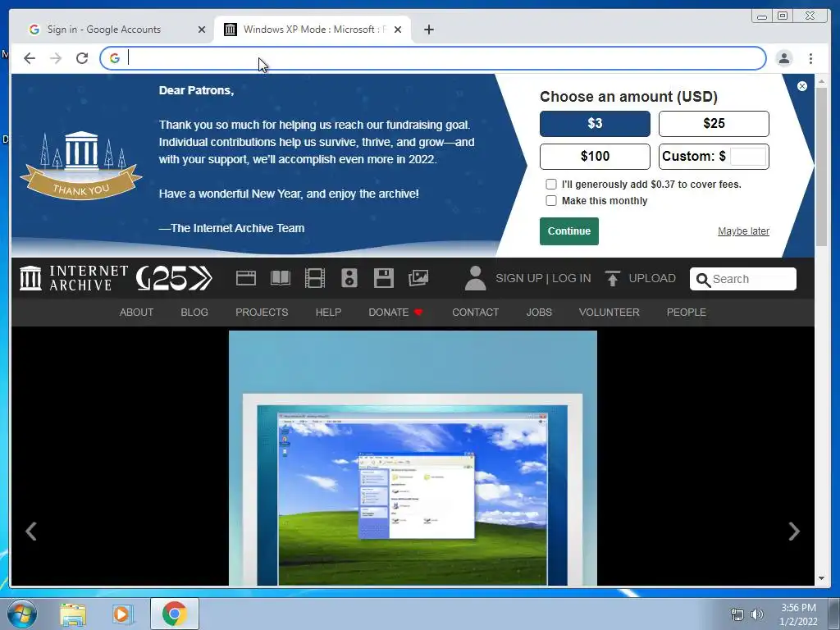
Task: Switch to Sign in - Google Accounts tab
Action: pos(112,30)
